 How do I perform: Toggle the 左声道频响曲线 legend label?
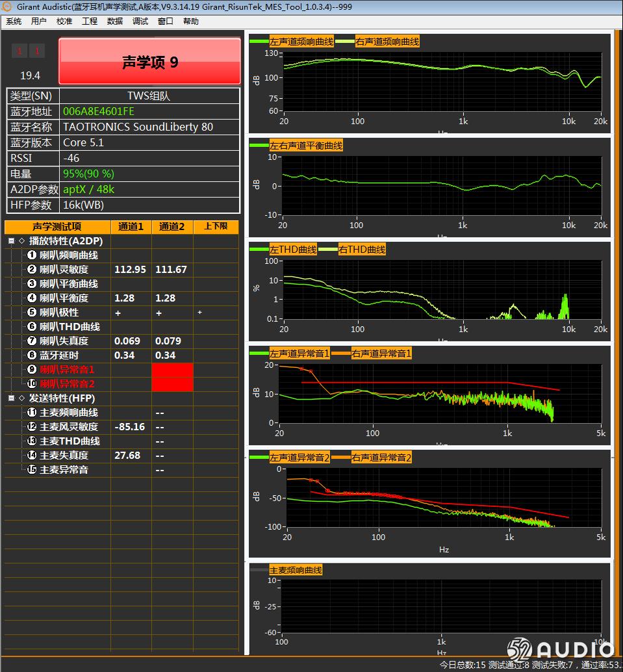[301, 40]
